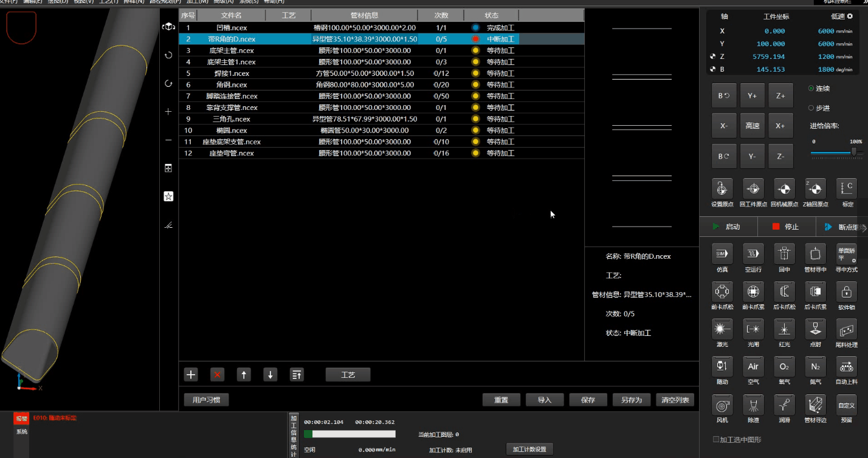
Task: Start 空运行 dry run
Action: point(753,253)
